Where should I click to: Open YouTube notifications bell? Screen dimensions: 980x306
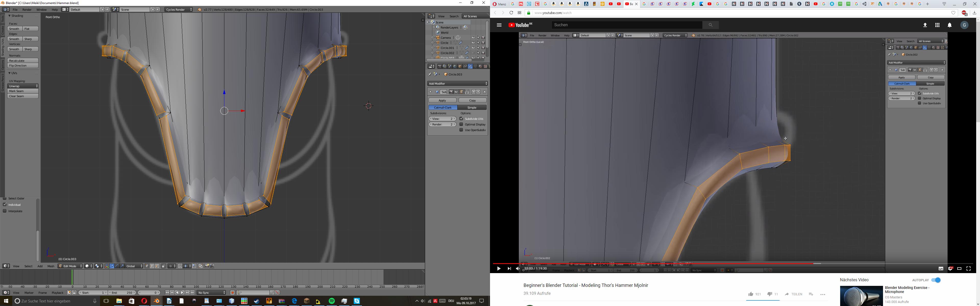[950, 25]
